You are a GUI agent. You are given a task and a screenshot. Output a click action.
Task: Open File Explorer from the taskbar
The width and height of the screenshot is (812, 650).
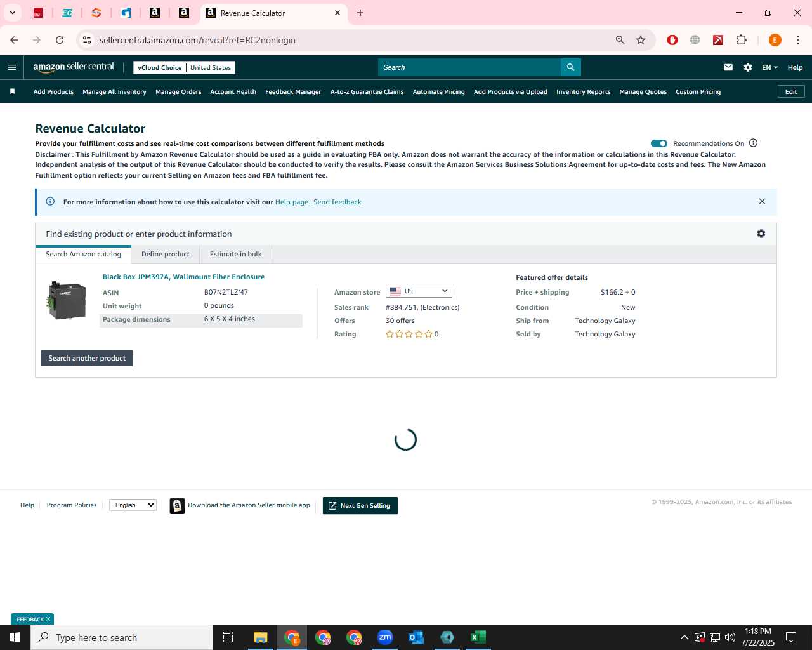261,637
